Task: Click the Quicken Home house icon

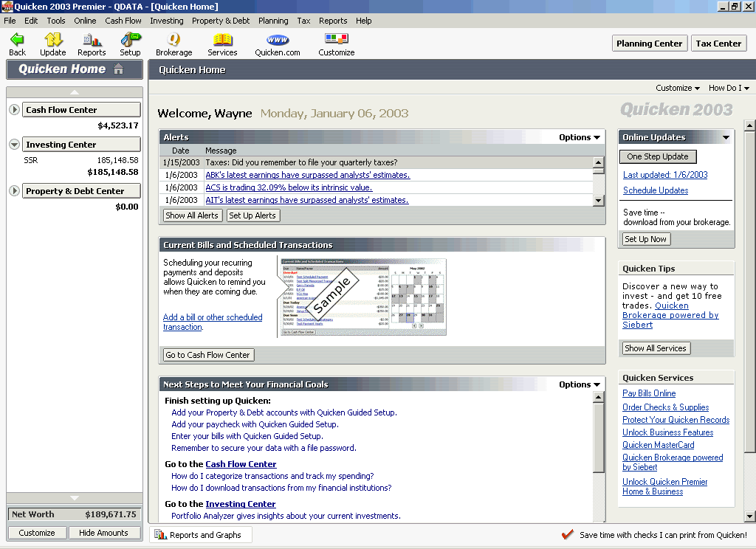Action: (x=119, y=69)
